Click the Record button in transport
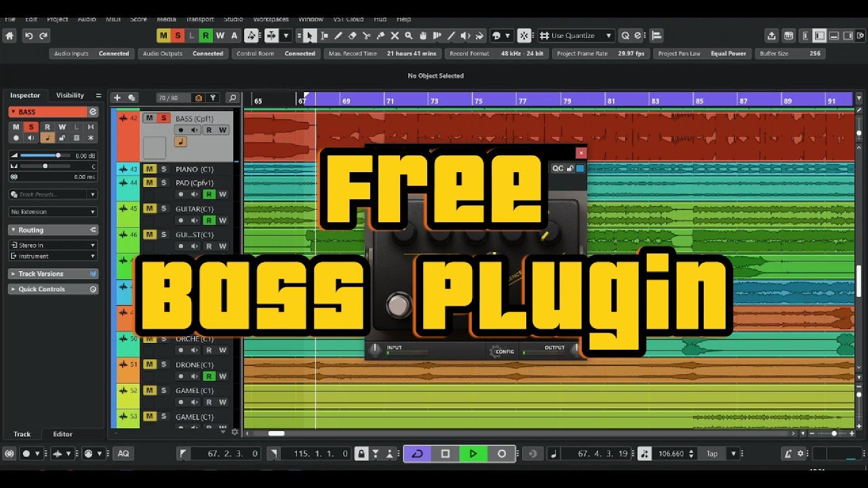 point(502,454)
